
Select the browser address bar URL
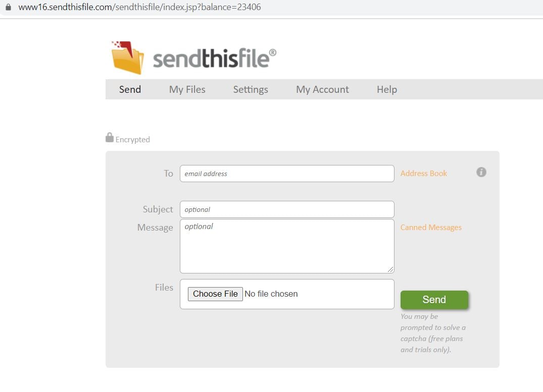(x=138, y=7)
